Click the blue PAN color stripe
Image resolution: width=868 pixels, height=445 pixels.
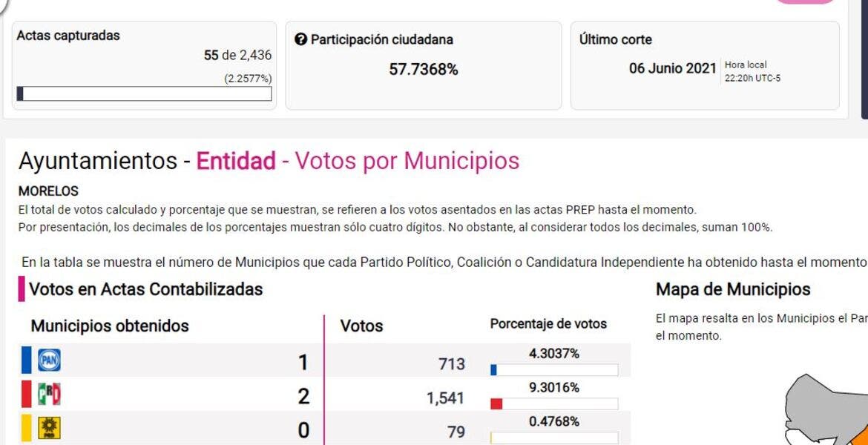[26, 361]
